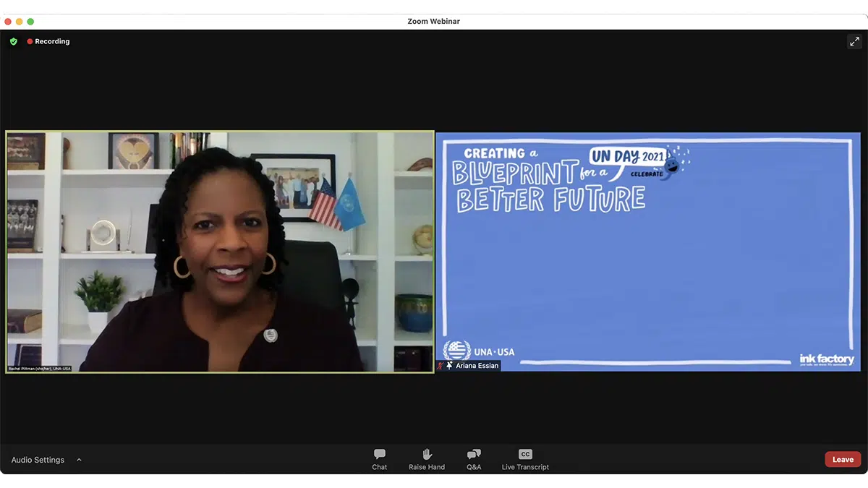Viewport: 868px width, 488px height.
Task: Minimize the window with the yellow button
Action: click(20, 22)
